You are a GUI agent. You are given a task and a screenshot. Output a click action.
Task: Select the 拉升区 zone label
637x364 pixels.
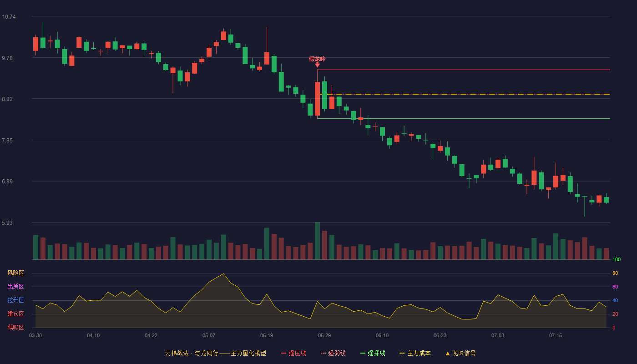tap(16, 300)
